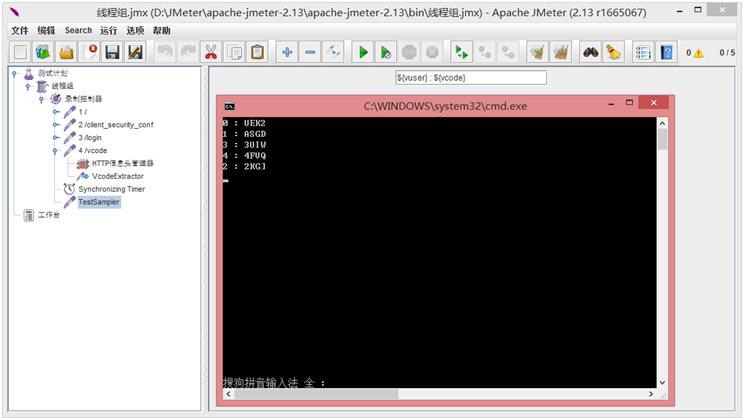This screenshot has width=744, height=420.
Task: Select the TestSampler tree item
Action: pos(99,202)
